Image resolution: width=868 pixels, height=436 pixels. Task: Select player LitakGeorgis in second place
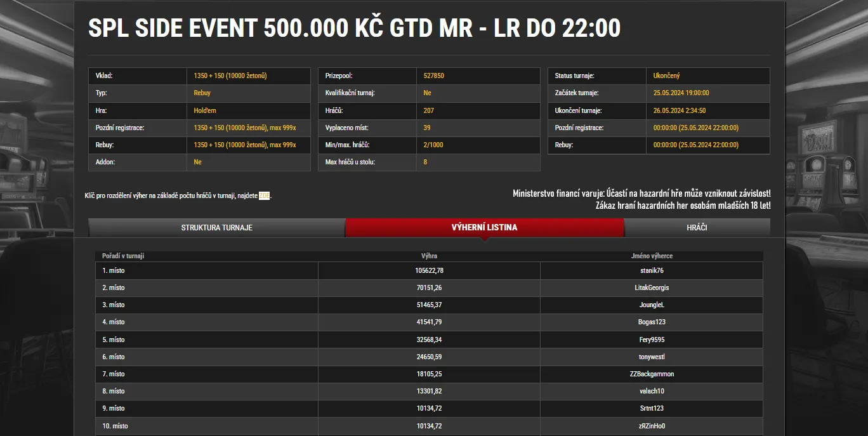(x=651, y=287)
